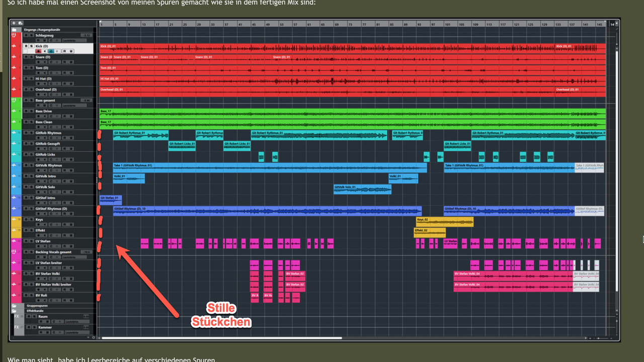Open edit channel settings on GitRob Licks

(x=51, y=159)
